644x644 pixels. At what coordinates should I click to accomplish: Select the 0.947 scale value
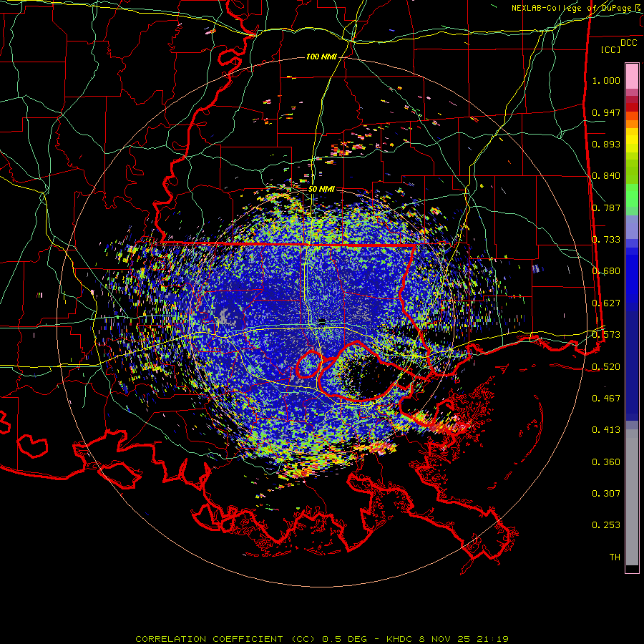[x=606, y=112]
